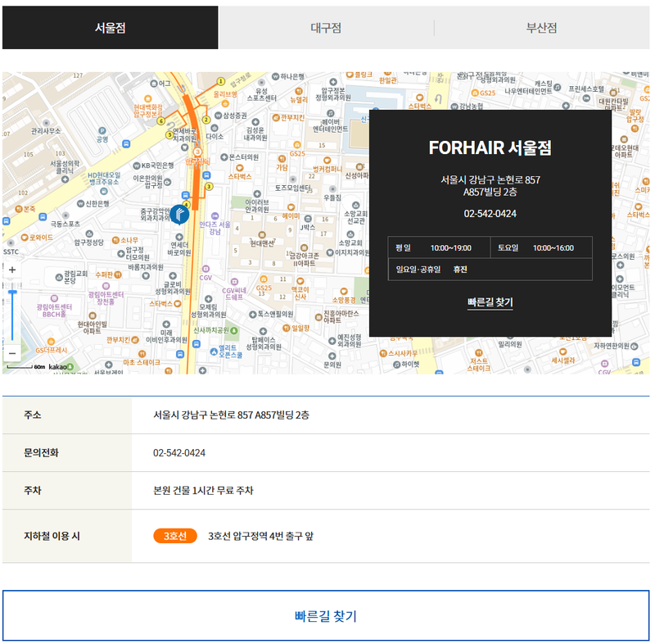The image size is (655, 644).
Task: Click the KB국민은행 bank icon
Action: pos(136,166)
